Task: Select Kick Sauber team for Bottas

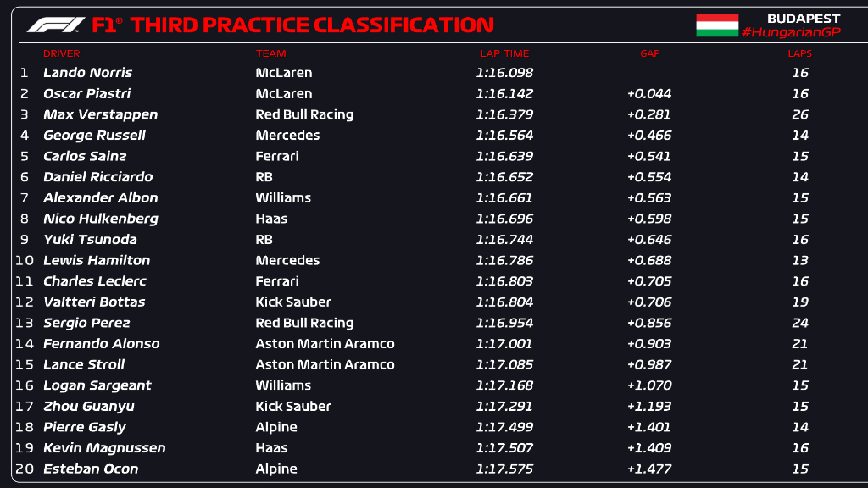Action: pyautogui.click(x=292, y=302)
